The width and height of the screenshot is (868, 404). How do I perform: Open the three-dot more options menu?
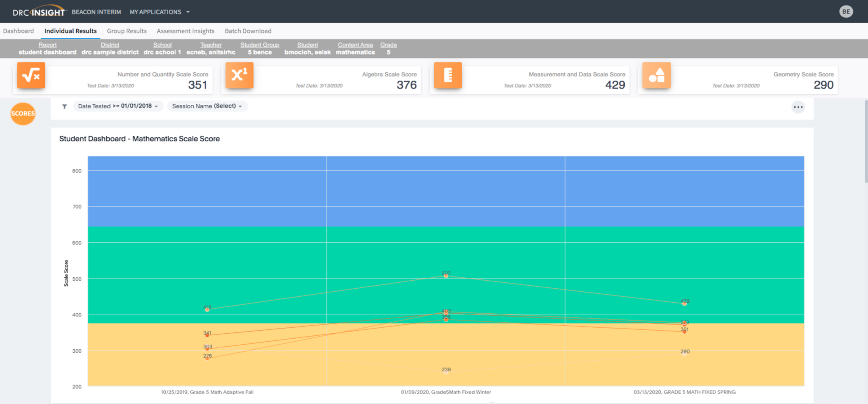pyautogui.click(x=798, y=107)
